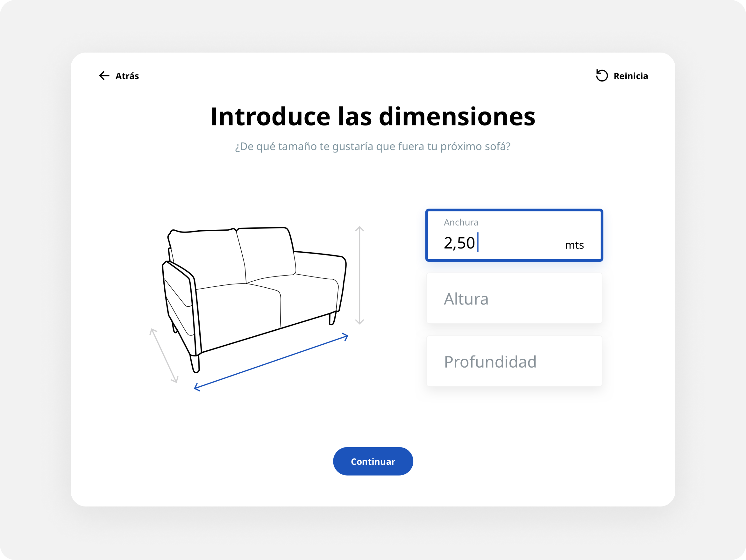Viewport: 746px width, 560px height.
Task: Click the back arrow icon
Action: coord(104,75)
